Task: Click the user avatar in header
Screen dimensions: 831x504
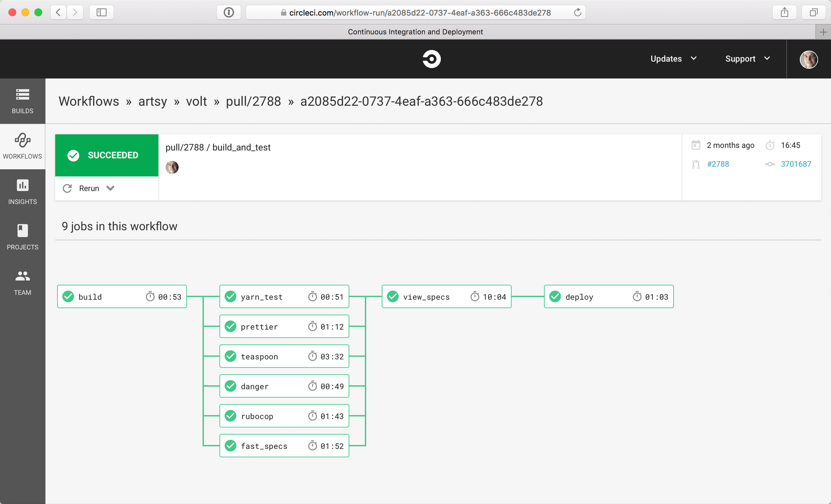Action: click(808, 59)
